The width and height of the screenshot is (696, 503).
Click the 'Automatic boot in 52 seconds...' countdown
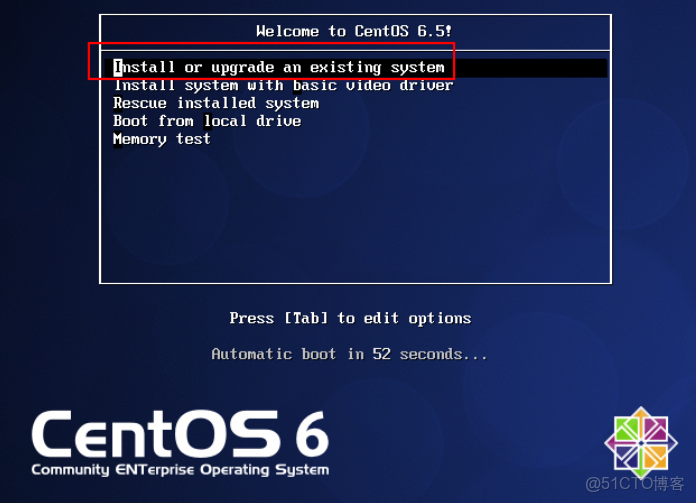click(349, 354)
